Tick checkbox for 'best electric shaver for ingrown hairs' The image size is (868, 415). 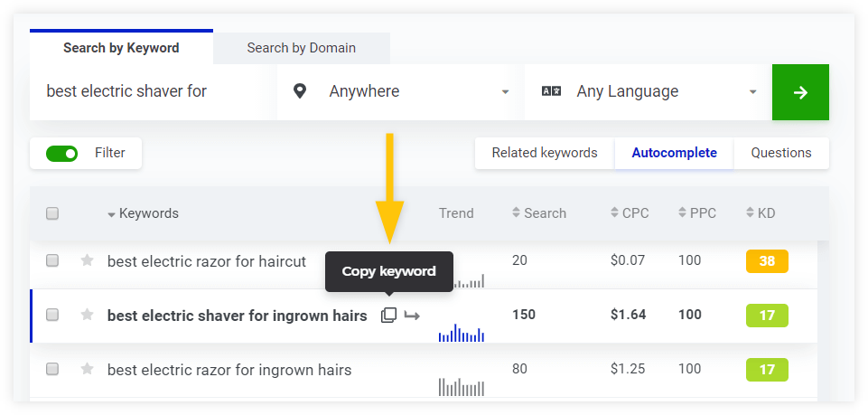click(x=52, y=316)
